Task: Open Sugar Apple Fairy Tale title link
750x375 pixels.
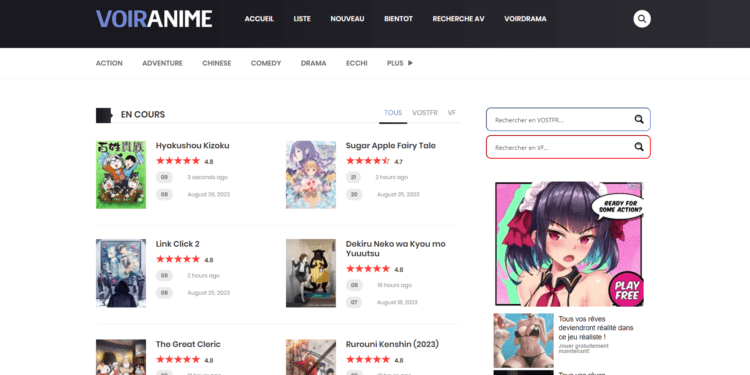Action: pos(391,145)
